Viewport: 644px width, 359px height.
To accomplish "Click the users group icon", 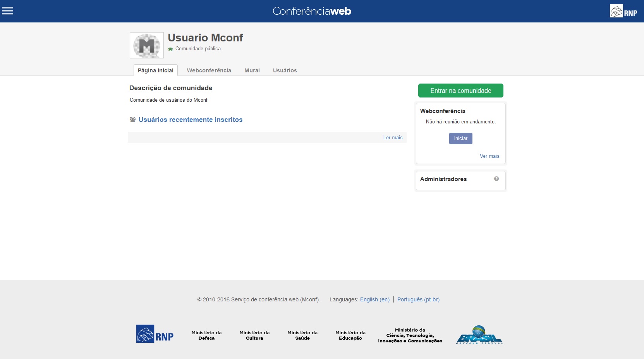I will click(132, 120).
